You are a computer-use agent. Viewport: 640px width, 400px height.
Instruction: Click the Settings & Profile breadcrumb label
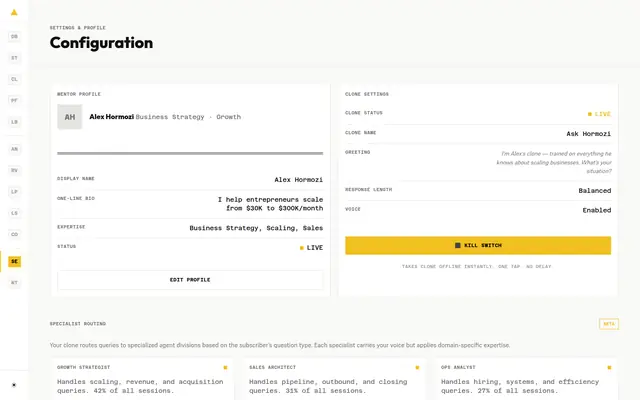(x=78, y=28)
